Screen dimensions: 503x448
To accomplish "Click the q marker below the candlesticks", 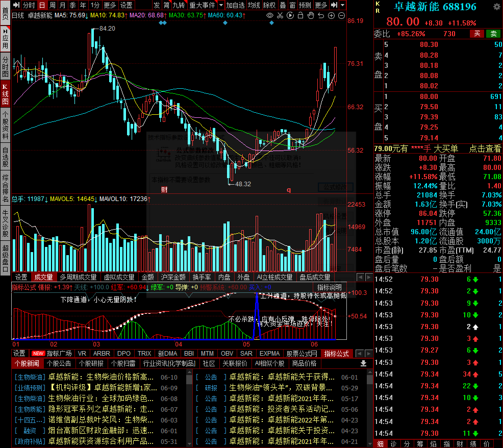I will click(289, 190).
